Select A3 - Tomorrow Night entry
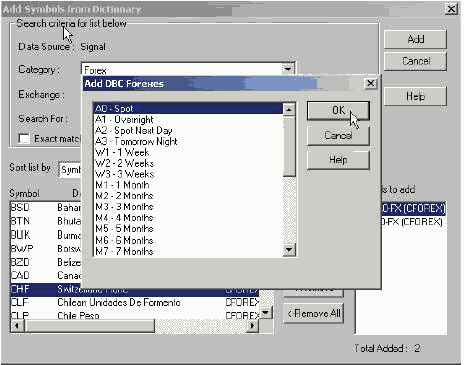464x365 pixels. coord(188,141)
